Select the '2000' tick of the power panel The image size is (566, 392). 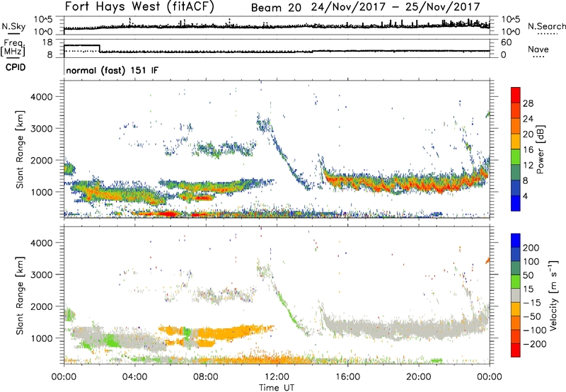coord(41,160)
